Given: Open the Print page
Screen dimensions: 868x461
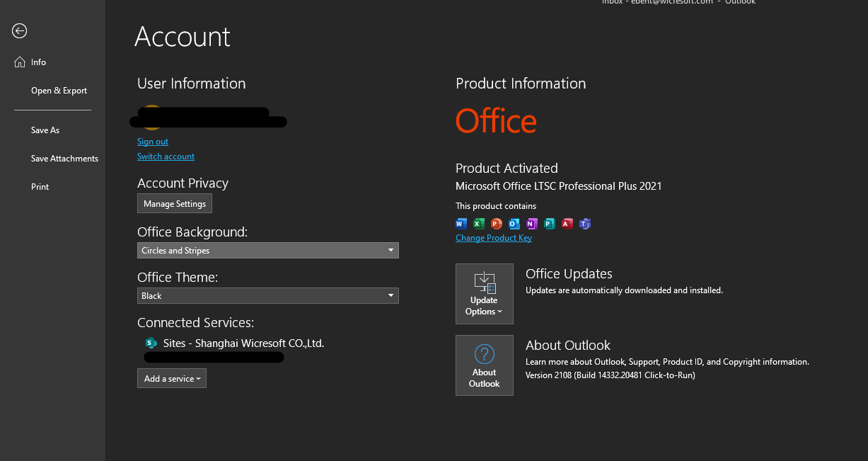Looking at the screenshot, I should 40,187.
